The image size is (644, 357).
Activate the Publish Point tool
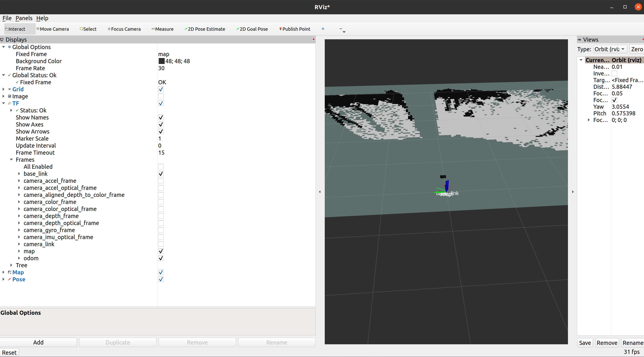point(295,29)
